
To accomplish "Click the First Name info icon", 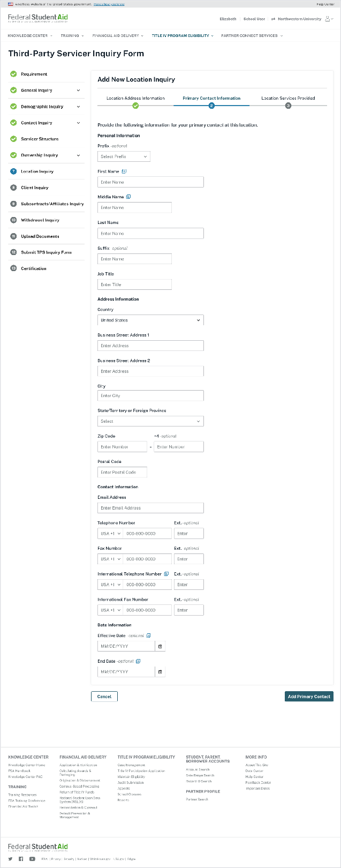I will (124, 171).
